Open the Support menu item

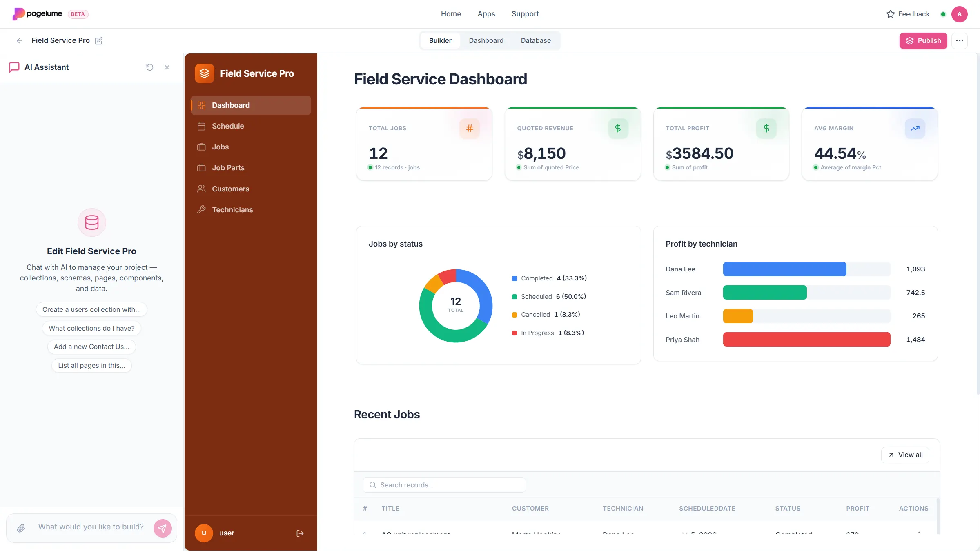tap(525, 14)
